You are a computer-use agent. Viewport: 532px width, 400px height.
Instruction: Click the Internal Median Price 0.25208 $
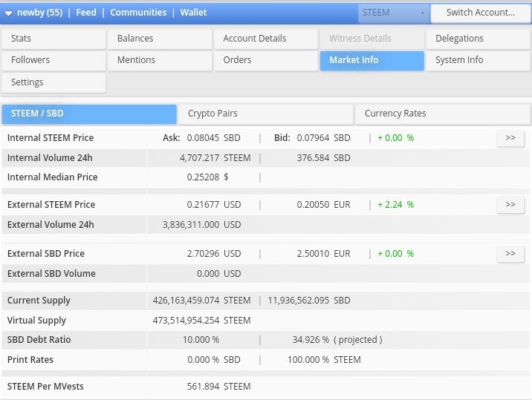(x=207, y=177)
